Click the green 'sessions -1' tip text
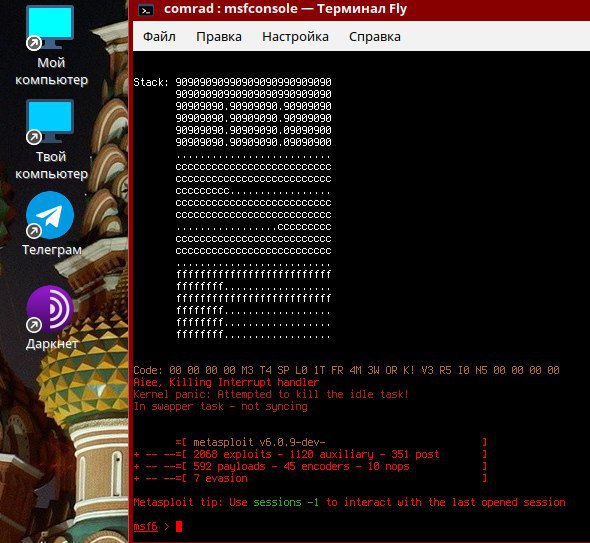 [286, 502]
